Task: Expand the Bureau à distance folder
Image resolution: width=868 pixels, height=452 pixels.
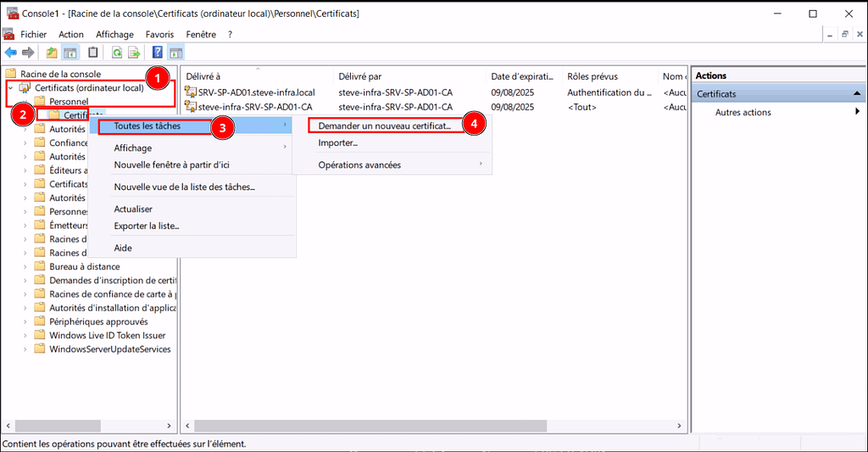Action: (25, 266)
